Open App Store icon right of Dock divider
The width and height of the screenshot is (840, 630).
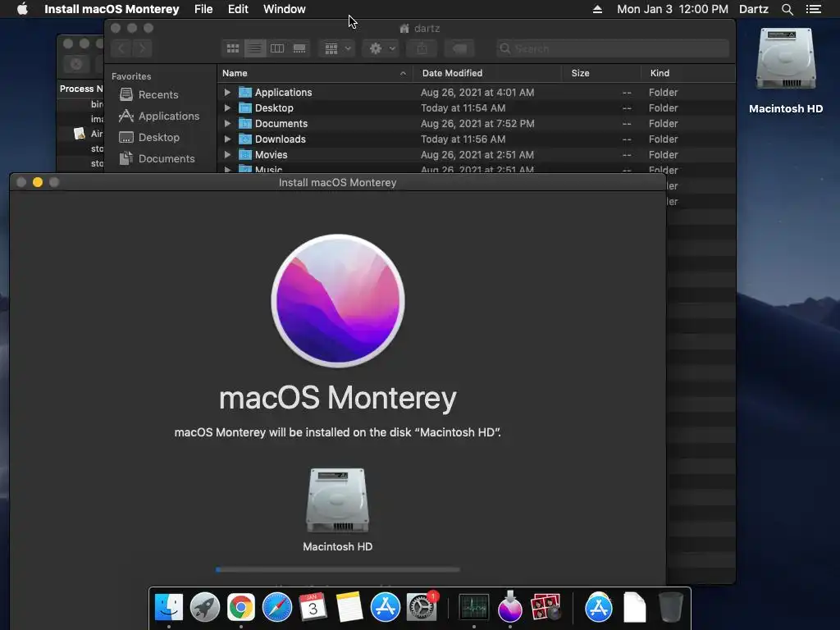coord(598,607)
